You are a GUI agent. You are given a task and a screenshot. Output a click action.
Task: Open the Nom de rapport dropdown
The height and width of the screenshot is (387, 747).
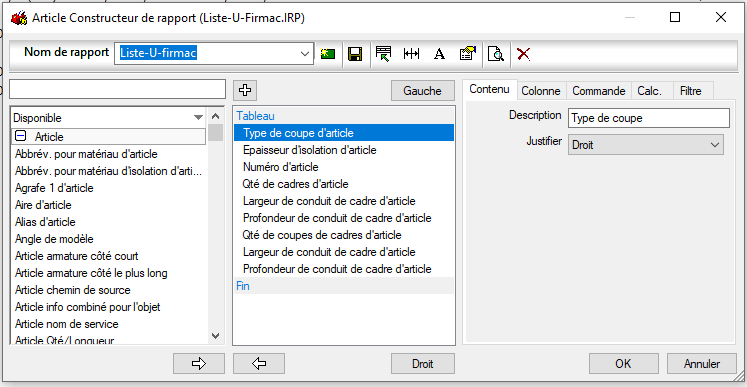305,53
